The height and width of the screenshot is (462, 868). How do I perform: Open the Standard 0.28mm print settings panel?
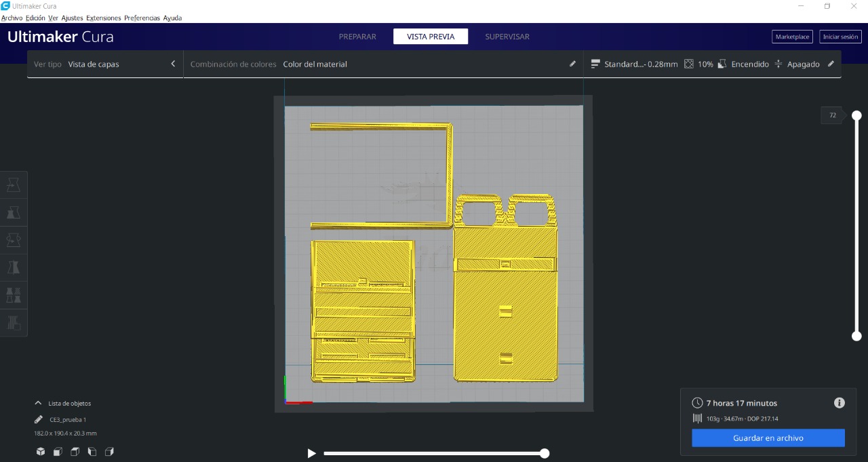click(x=712, y=64)
